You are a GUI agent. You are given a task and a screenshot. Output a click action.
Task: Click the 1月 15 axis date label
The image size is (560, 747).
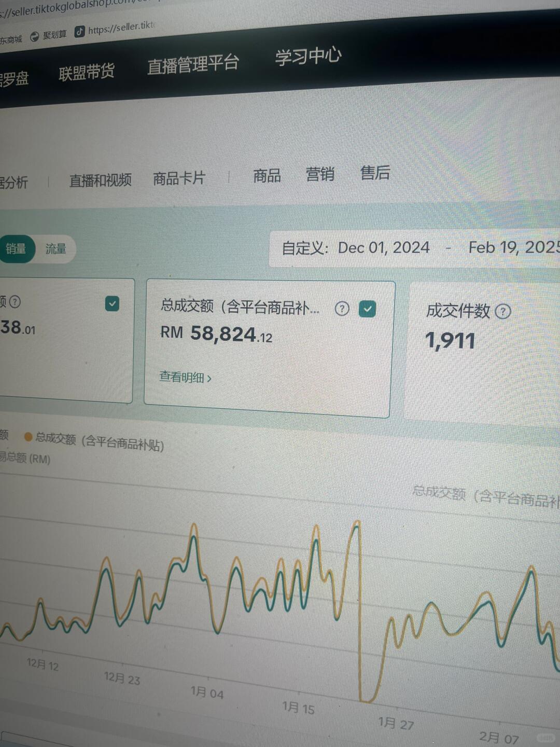pos(298,708)
